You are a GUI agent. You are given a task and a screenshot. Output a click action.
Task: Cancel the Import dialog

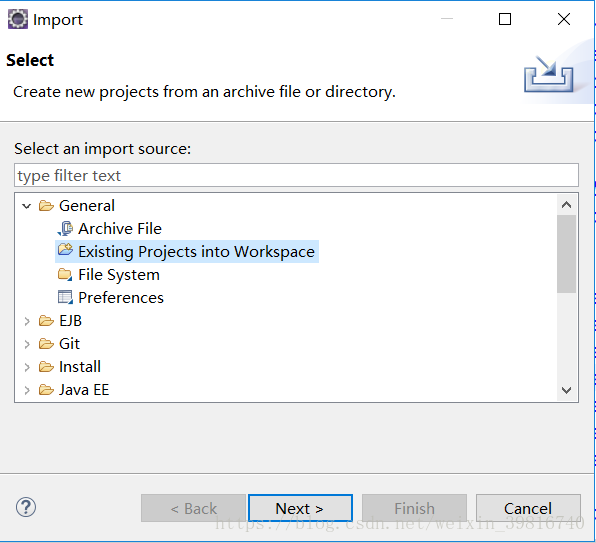pyautogui.click(x=528, y=508)
